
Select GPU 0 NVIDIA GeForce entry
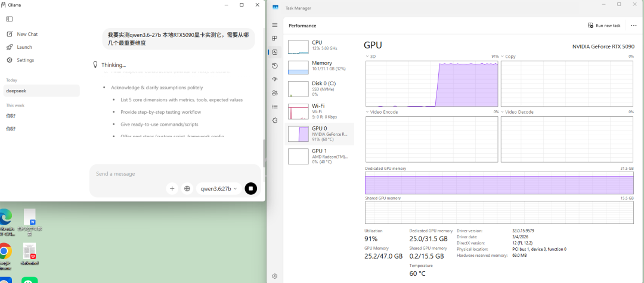[320, 133]
